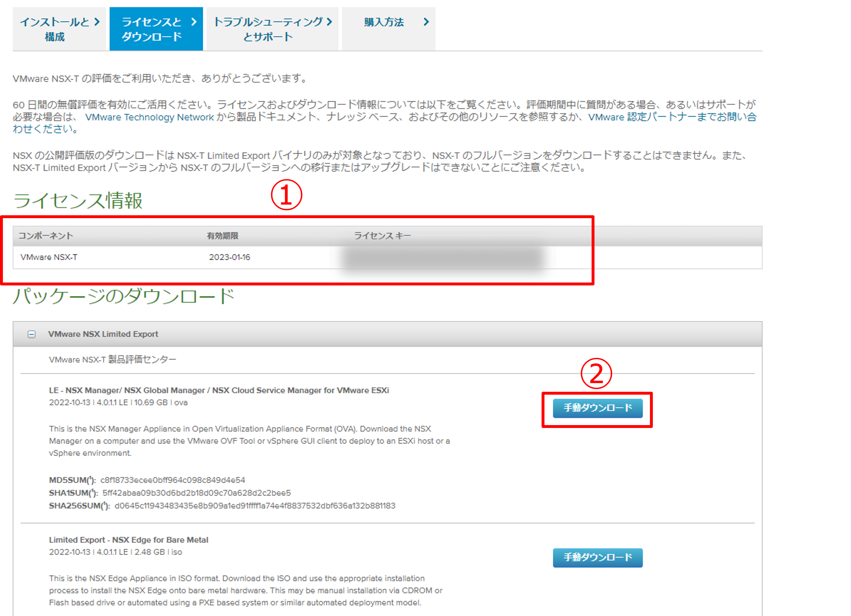Click chevron on トラブルシューティングとサポート tab

point(329,22)
